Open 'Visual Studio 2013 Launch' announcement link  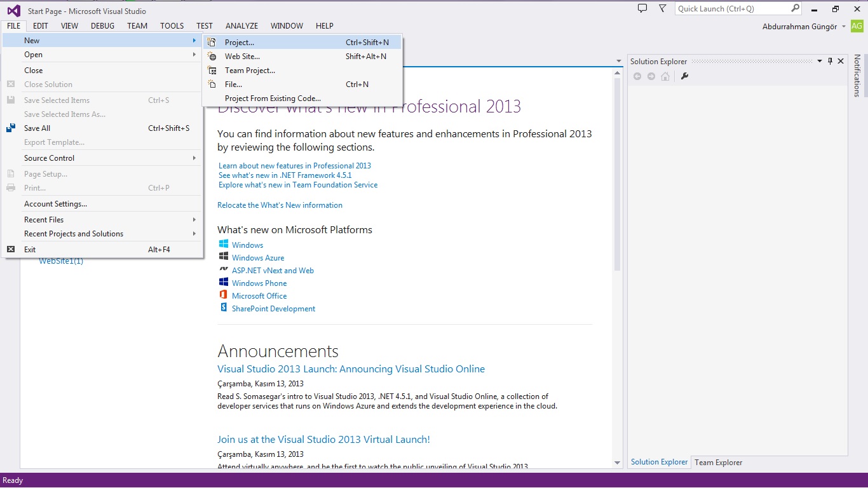tap(351, 369)
